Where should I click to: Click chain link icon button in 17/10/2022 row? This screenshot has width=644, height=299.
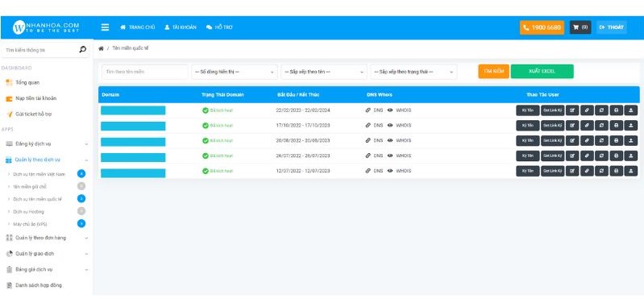(587, 125)
